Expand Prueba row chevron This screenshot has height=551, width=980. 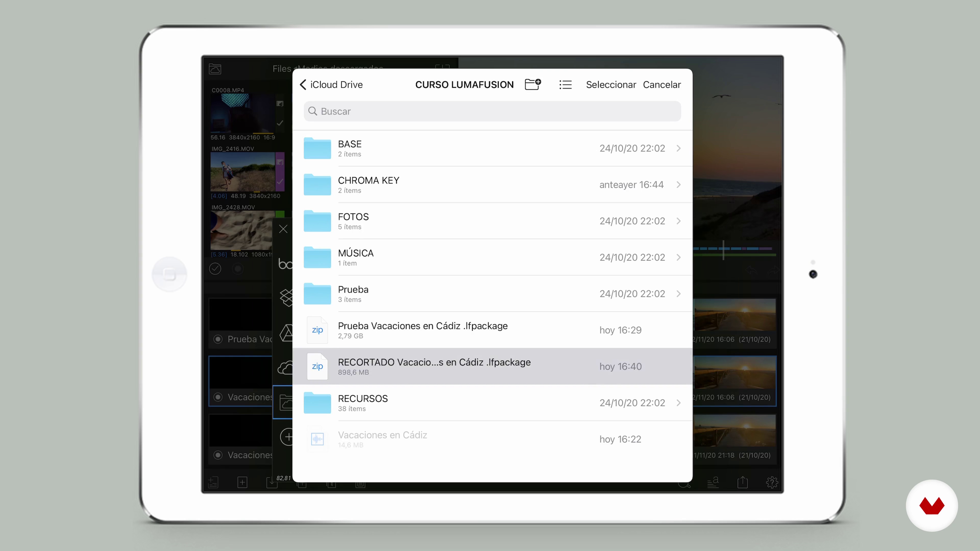[x=678, y=294]
